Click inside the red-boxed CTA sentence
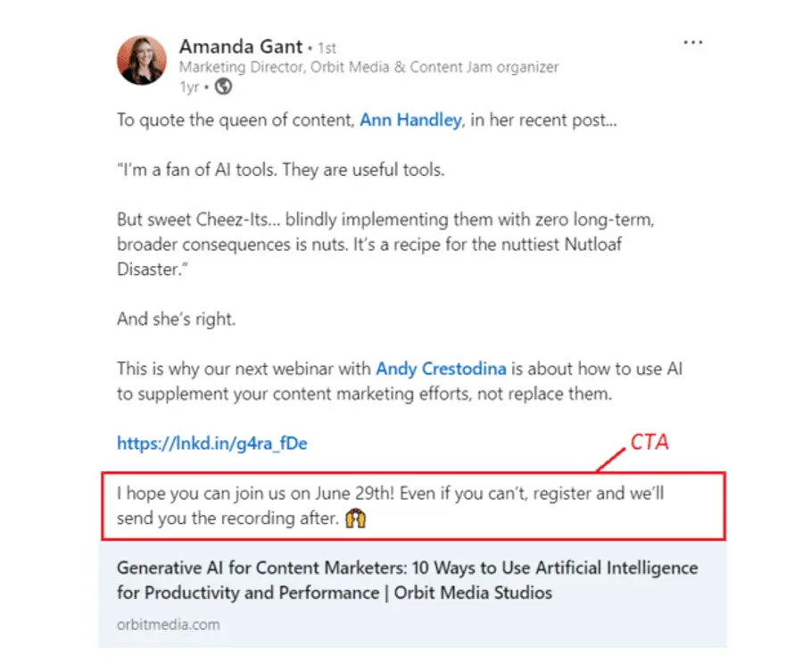This screenshot has height=672, width=803. [x=393, y=504]
